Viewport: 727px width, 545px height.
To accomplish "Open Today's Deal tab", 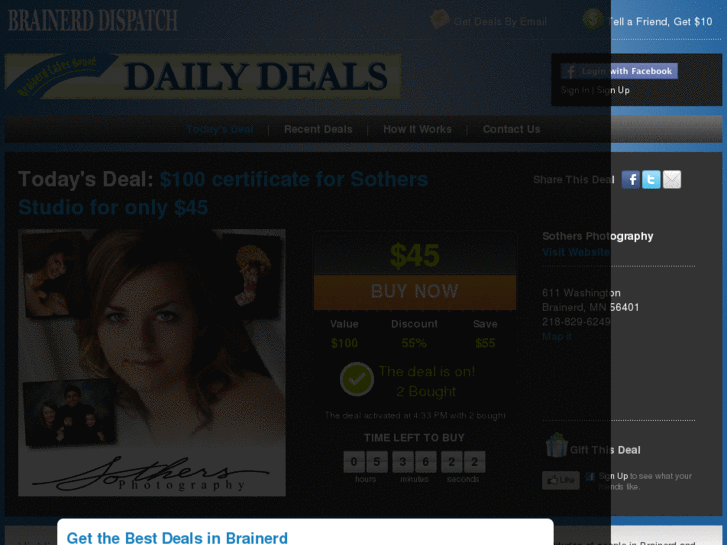I will coord(220,129).
